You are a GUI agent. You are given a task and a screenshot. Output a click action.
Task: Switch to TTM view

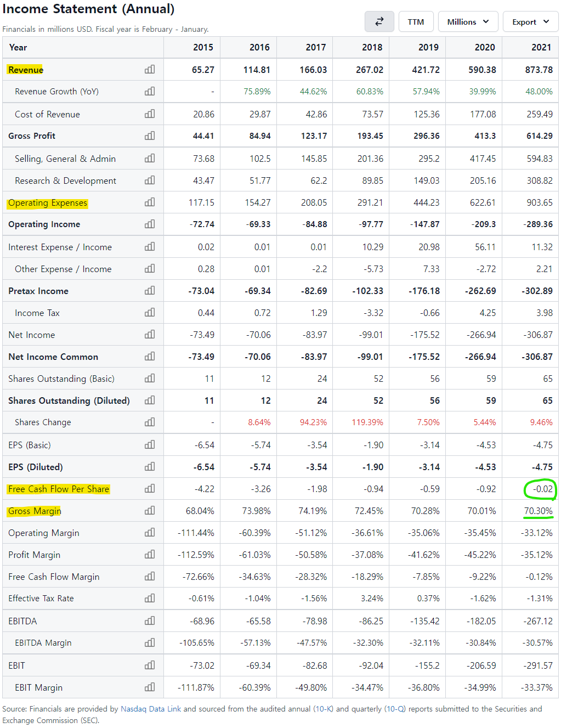[416, 21]
